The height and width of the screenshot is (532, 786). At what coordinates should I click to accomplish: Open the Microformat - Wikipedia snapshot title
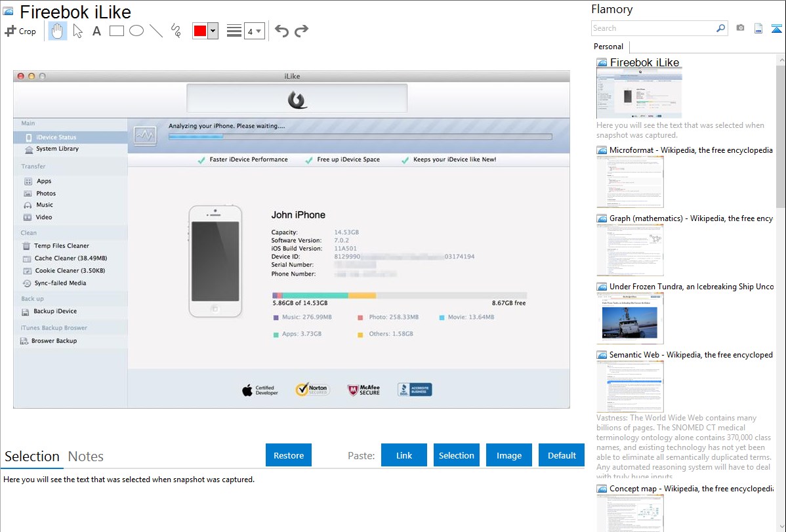click(x=691, y=150)
